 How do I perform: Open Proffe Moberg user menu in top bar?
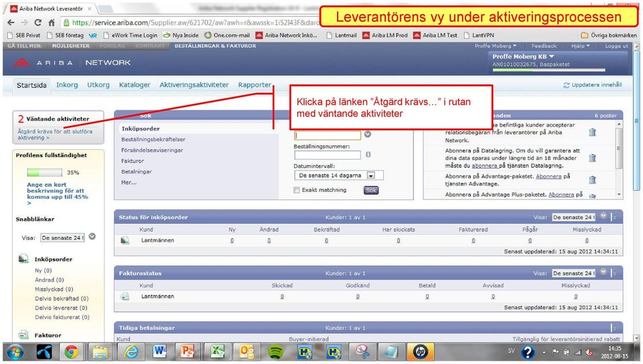[x=496, y=46]
